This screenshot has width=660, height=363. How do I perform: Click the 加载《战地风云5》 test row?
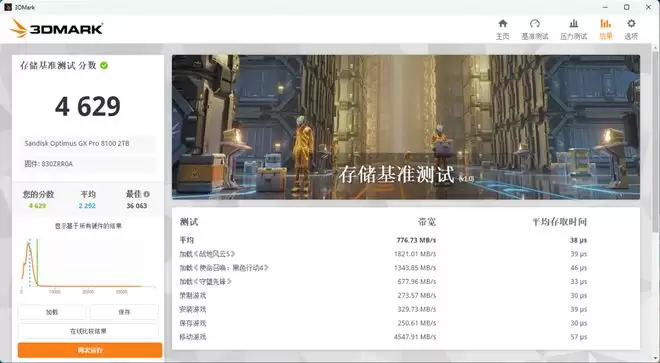(383, 254)
